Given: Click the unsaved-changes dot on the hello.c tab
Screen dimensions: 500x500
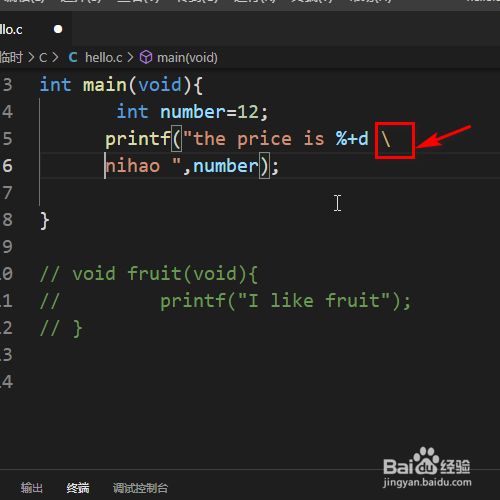Looking at the screenshot, I should pyautogui.click(x=58, y=29).
